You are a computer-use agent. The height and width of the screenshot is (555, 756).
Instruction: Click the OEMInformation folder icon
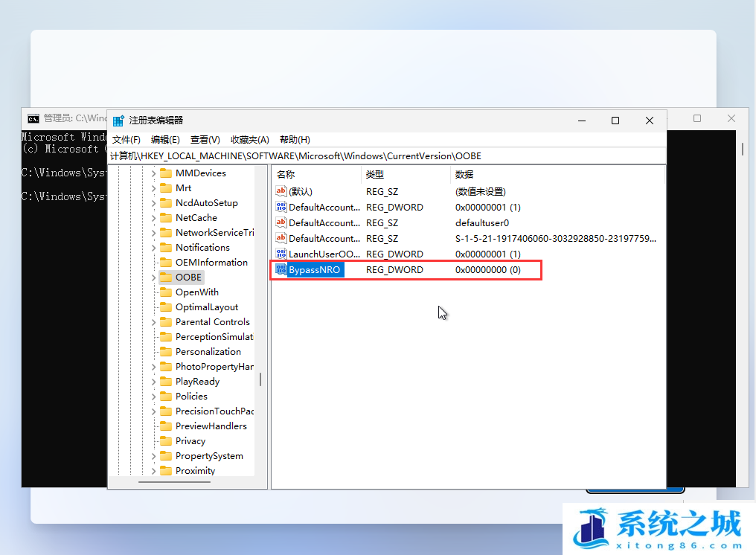[x=166, y=263]
